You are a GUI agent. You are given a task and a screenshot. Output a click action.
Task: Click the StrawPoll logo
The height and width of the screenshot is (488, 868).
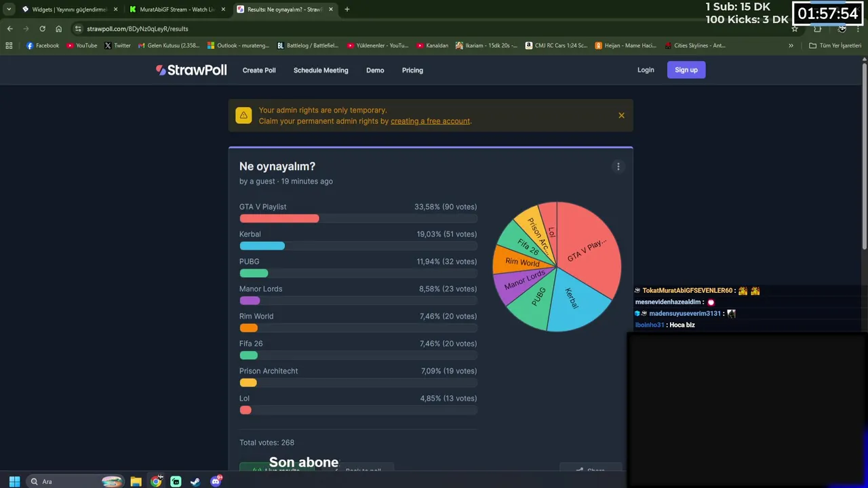pos(191,70)
